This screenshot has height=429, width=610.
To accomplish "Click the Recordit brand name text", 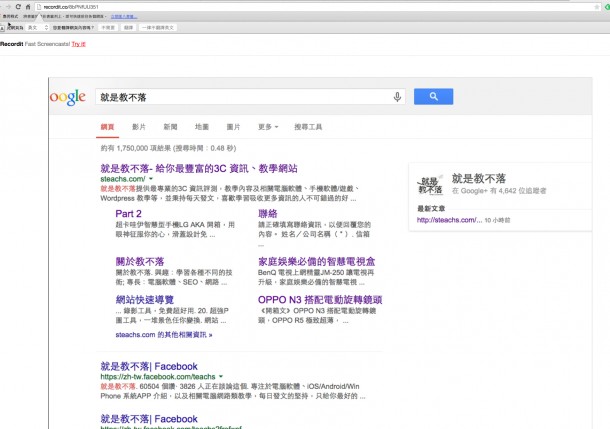I will pyautogui.click(x=12, y=44).
